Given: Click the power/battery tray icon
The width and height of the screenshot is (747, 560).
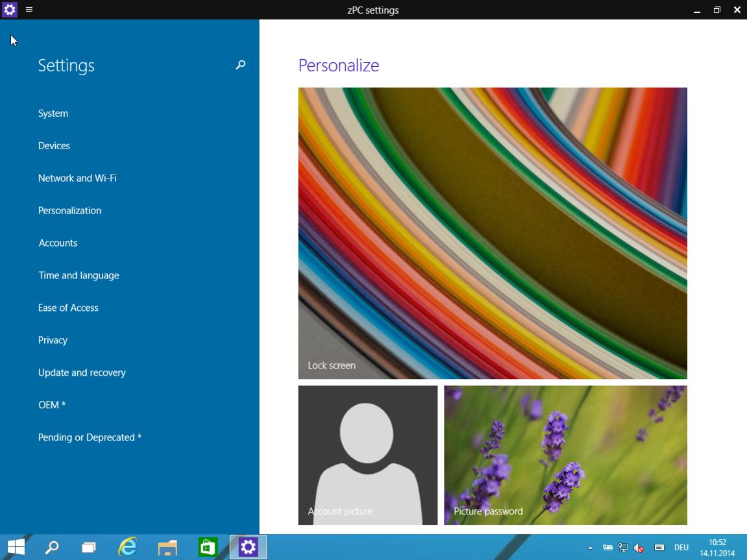Looking at the screenshot, I should [607, 548].
